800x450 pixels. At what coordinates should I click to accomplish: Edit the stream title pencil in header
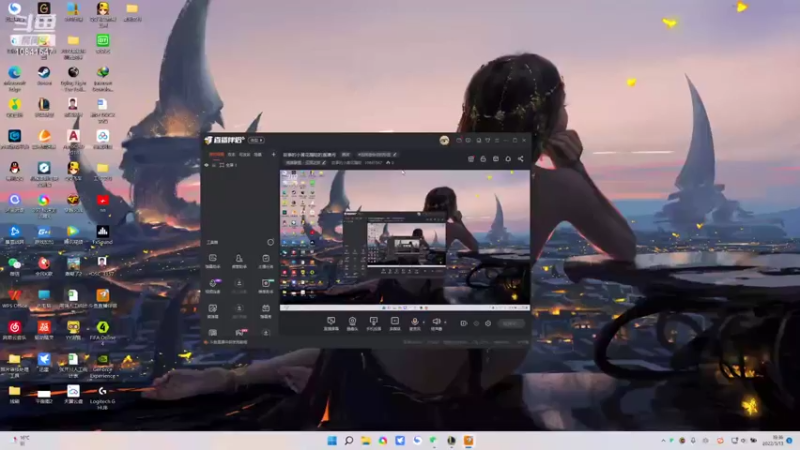(395, 155)
